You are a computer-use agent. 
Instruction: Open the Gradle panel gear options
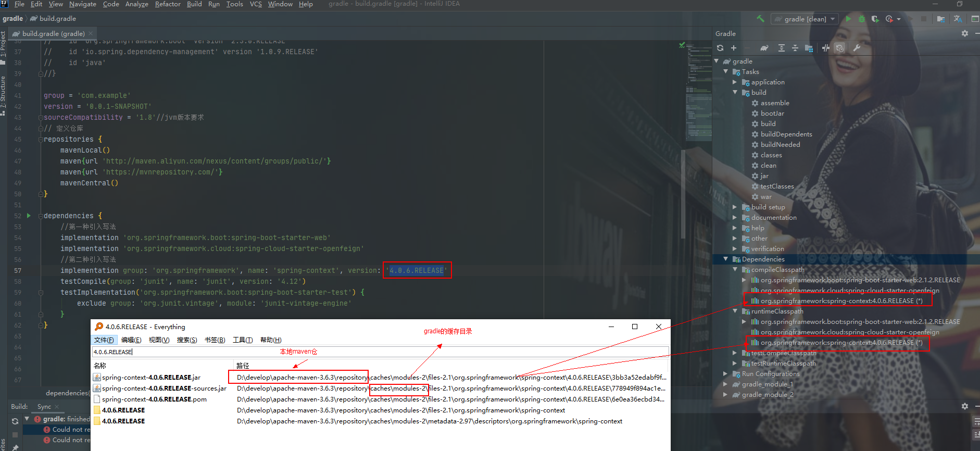[965, 33]
